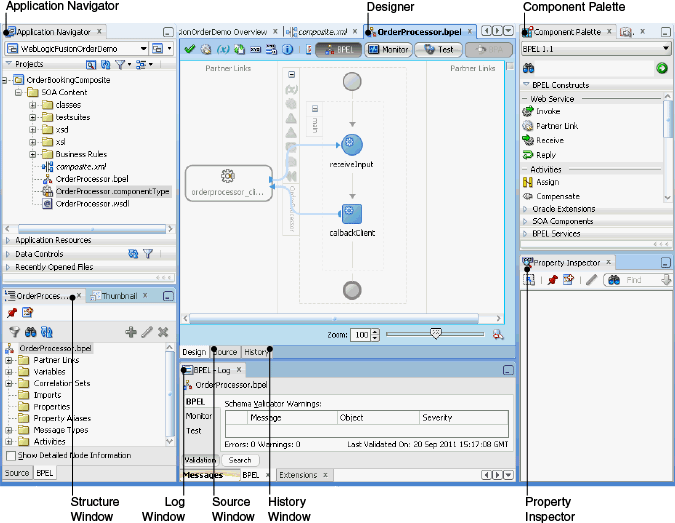Select OrderProcessor.componentType file

click(112, 192)
